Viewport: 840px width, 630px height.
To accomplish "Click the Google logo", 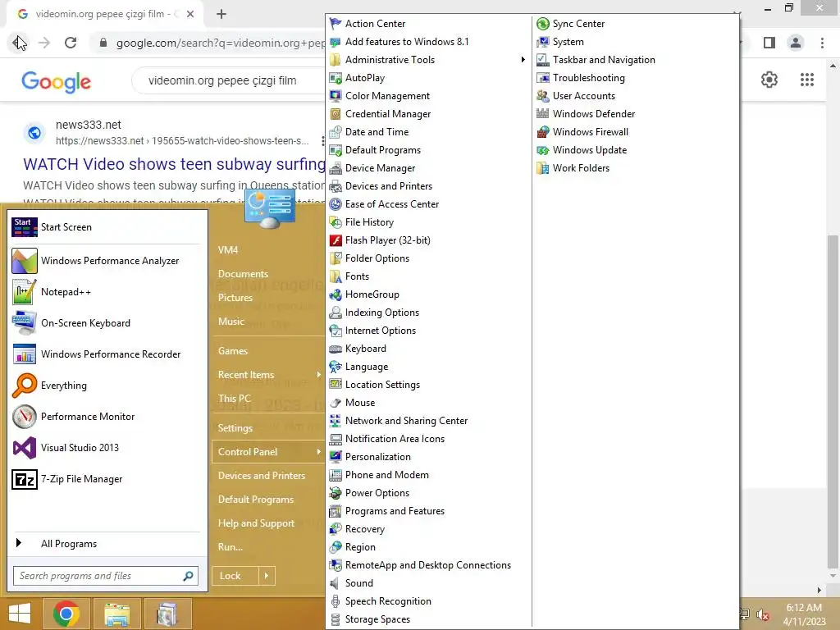I will click(57, 81).
